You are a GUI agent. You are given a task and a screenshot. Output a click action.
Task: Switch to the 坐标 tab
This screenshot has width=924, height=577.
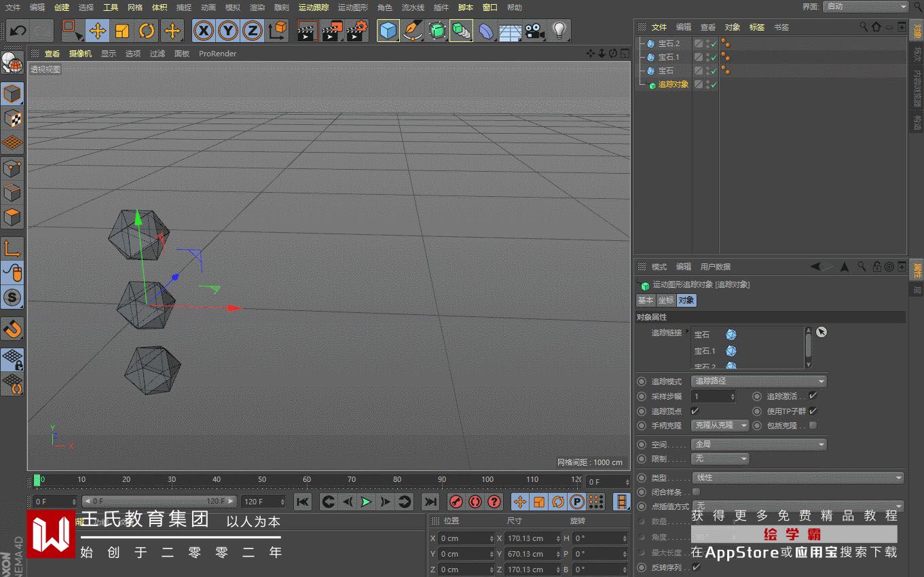point(665,300)
